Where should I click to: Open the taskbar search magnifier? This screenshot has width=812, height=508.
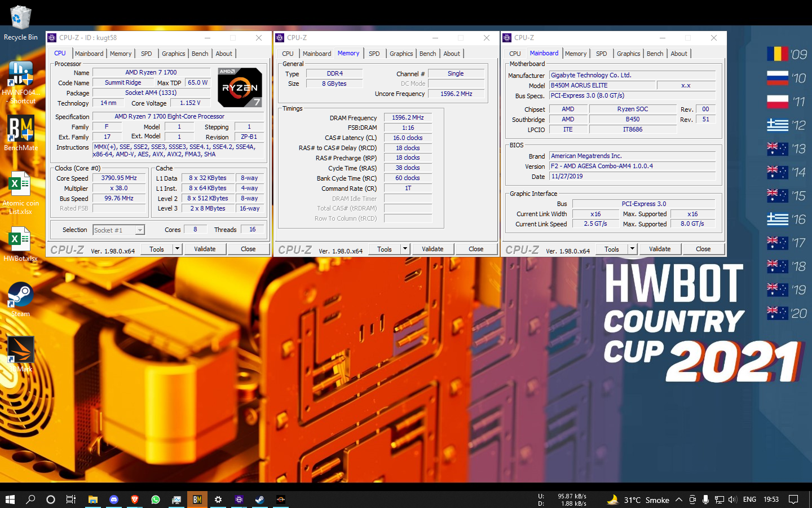(30, 500)
